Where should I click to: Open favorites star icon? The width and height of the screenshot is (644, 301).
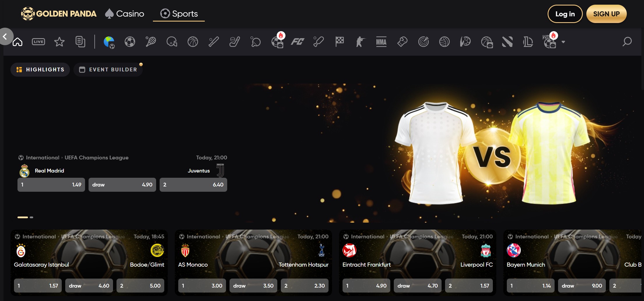59,42
